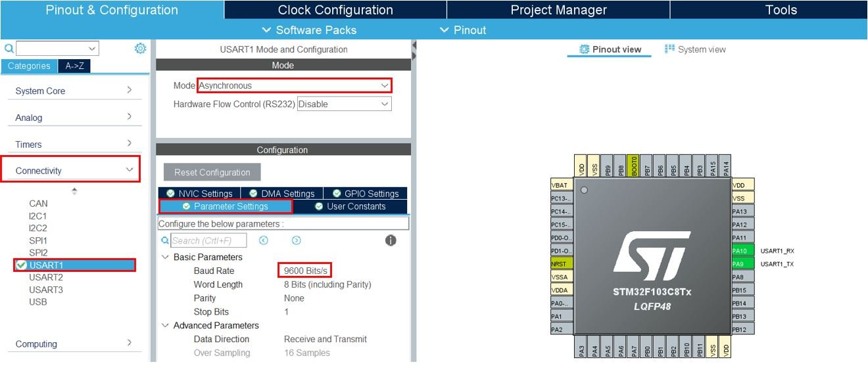Click the Data Direction value Receive and Transmit

click(325, 339)
